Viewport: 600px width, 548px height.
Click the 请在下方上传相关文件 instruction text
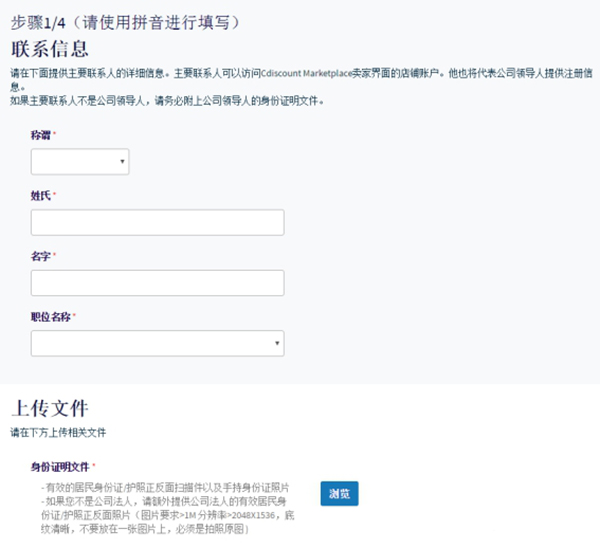[58, 433]
